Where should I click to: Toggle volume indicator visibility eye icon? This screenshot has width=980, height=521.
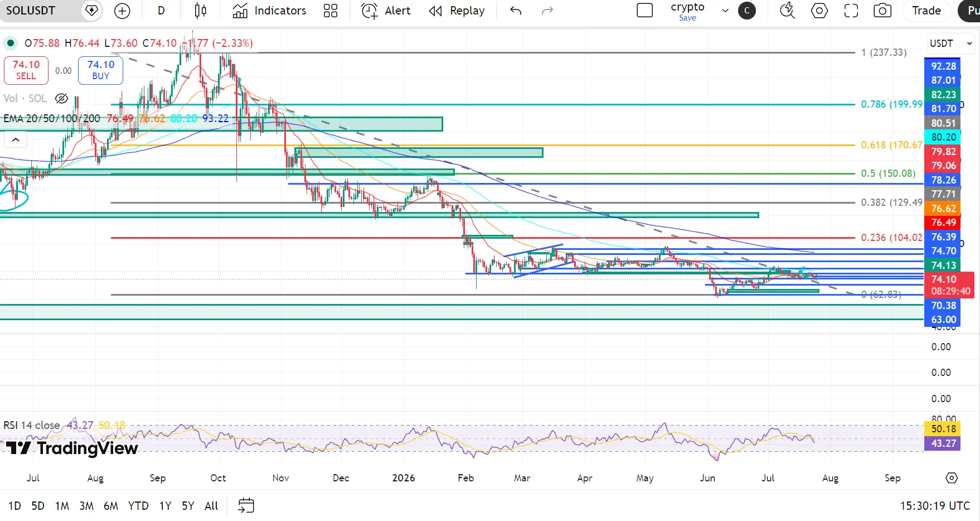coord(61,98)
